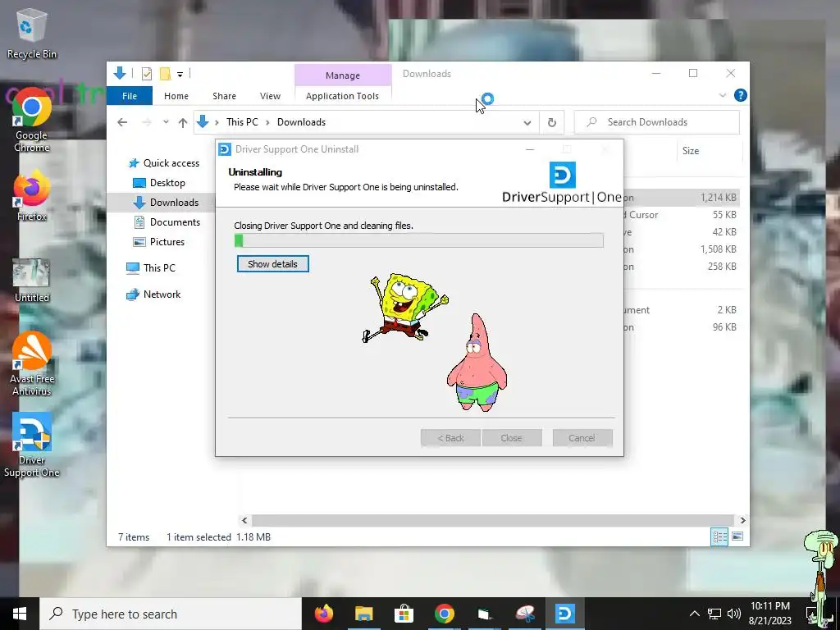Expand the Explorer ribbon chevron
The height and width of the screenshot is (630, 840).
tap(722, 95)
